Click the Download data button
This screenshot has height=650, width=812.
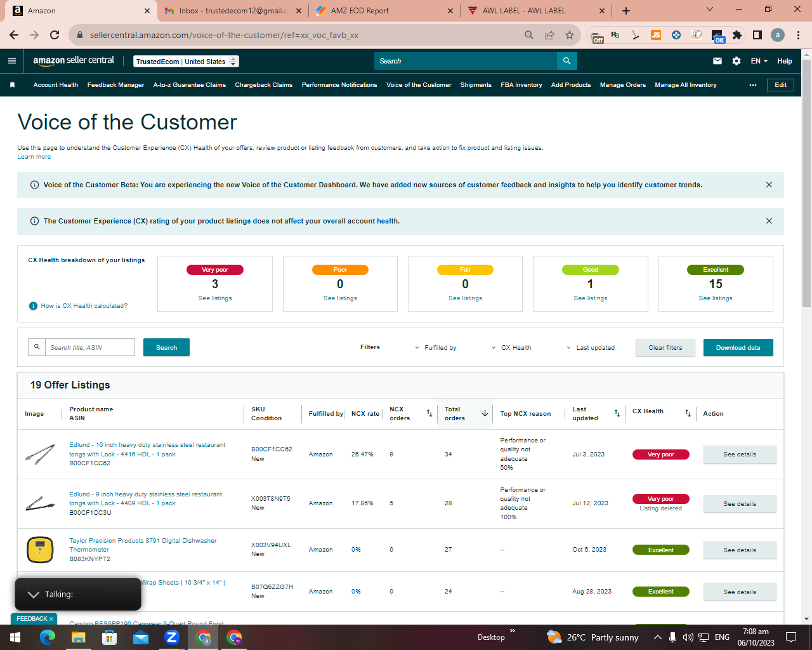tap(738, 348)
